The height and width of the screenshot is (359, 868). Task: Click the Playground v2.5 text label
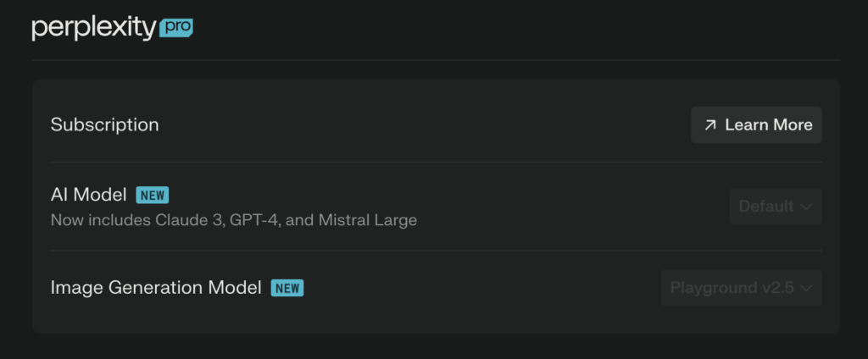click(732, 288)
